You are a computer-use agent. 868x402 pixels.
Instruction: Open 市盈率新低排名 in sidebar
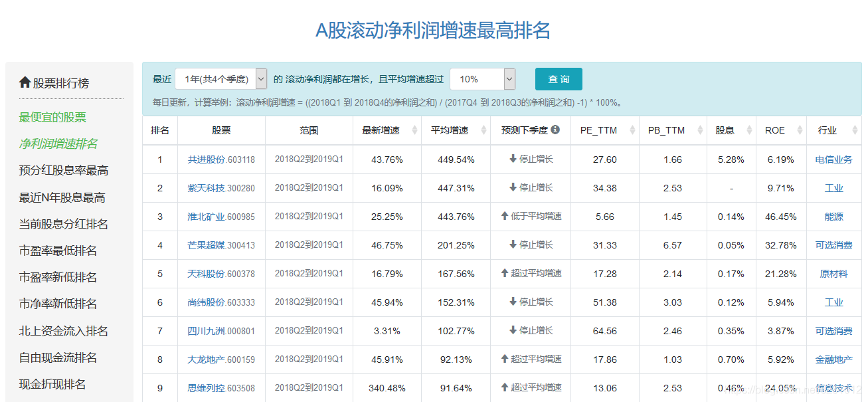(58, 277)
